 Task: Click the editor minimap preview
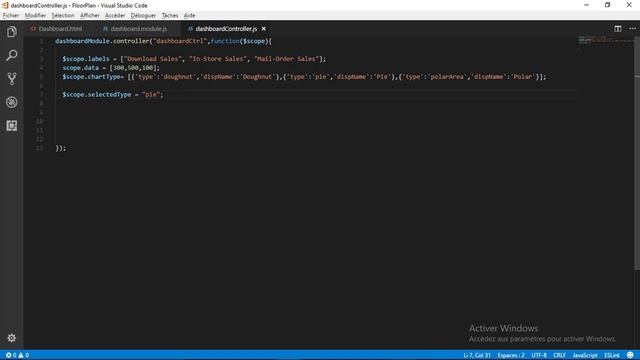point(605,41)
